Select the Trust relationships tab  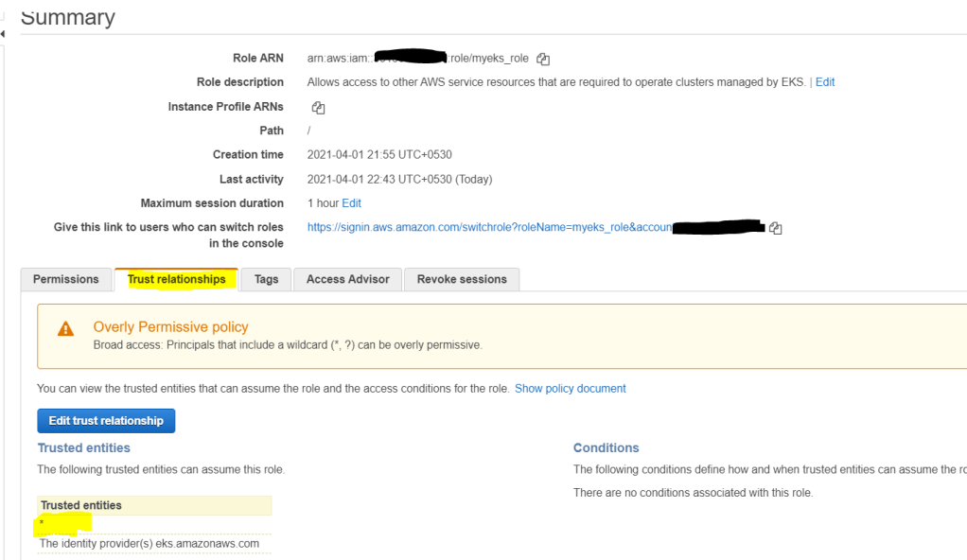point(177,279)
